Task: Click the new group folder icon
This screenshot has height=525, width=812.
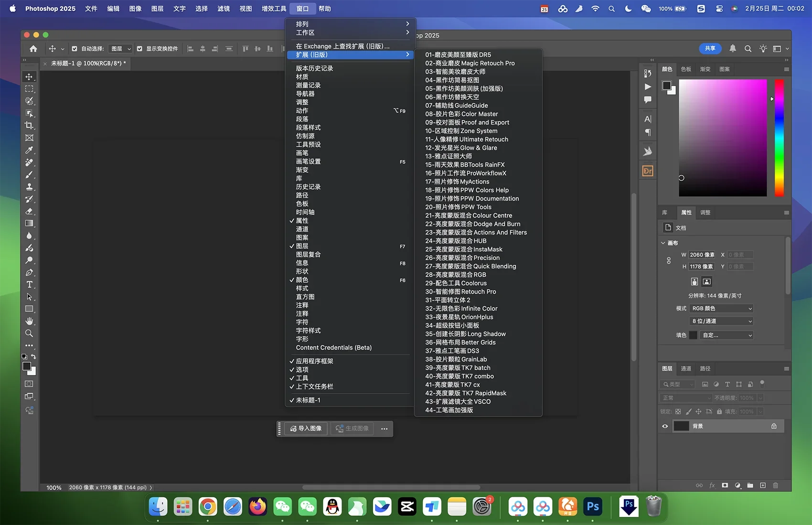Action: pyautogui.click(x=750, y=485)
